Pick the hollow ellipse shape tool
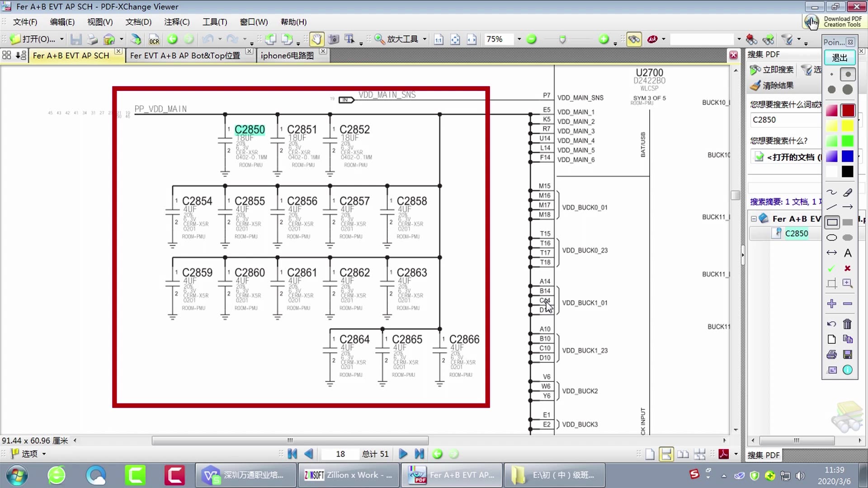 [831, 238]
